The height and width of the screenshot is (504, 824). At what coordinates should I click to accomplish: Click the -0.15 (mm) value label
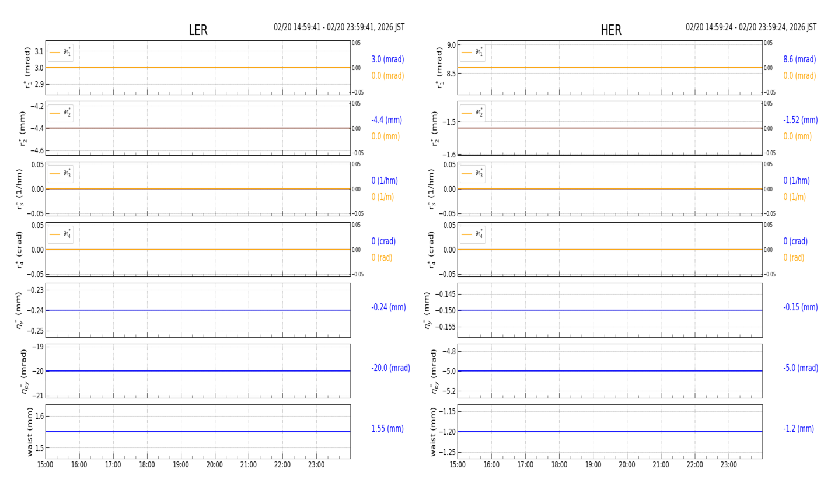coord(800,307)
